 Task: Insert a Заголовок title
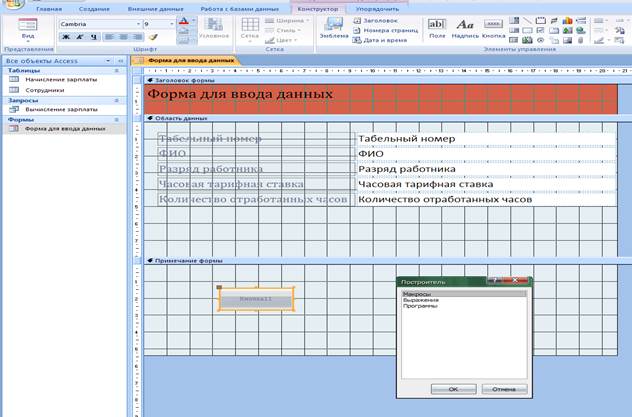click(376, 20)
